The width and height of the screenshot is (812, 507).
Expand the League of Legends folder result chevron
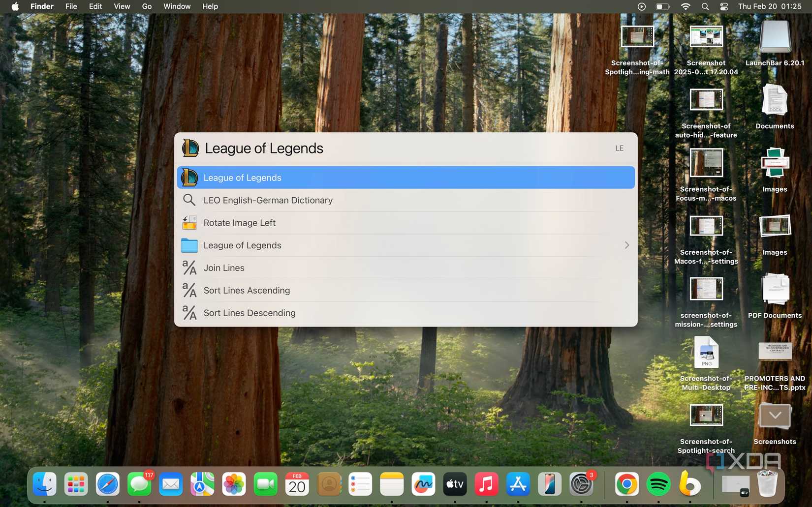tap(626, 245)
